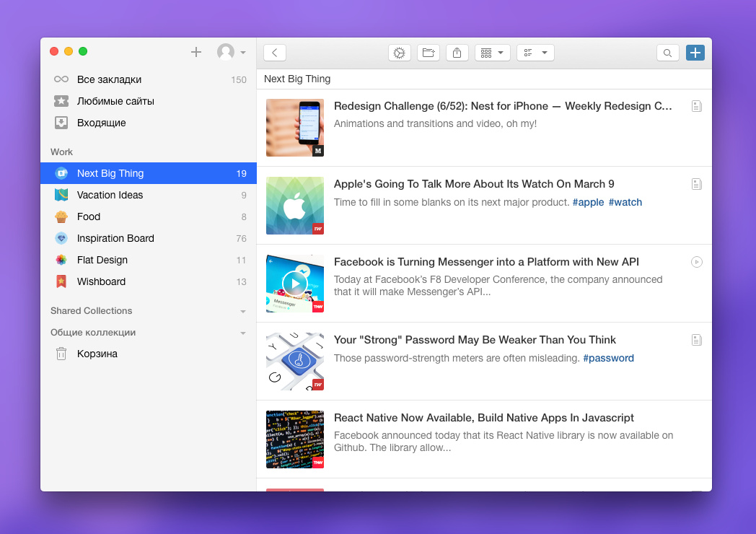Viewport: 756px width, 534px height.
Task: Filter by the #watch tag
Action: [625, 202]
